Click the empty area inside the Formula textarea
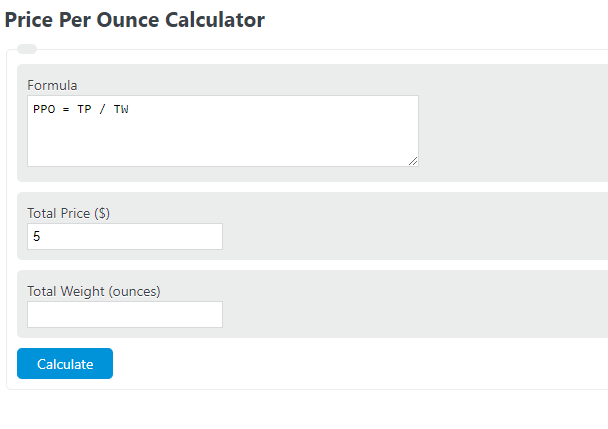This screenshot has height=429, width=608. coord(223,142)
